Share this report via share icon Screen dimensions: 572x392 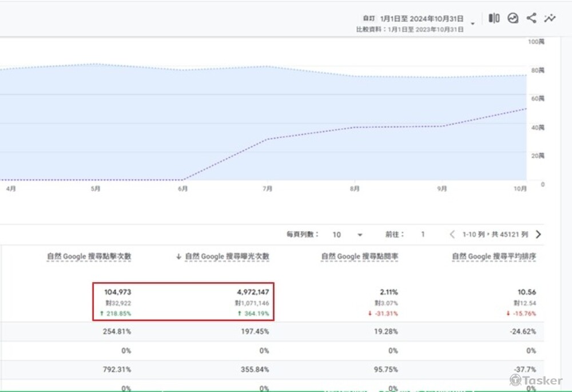[x=531, y=18]
